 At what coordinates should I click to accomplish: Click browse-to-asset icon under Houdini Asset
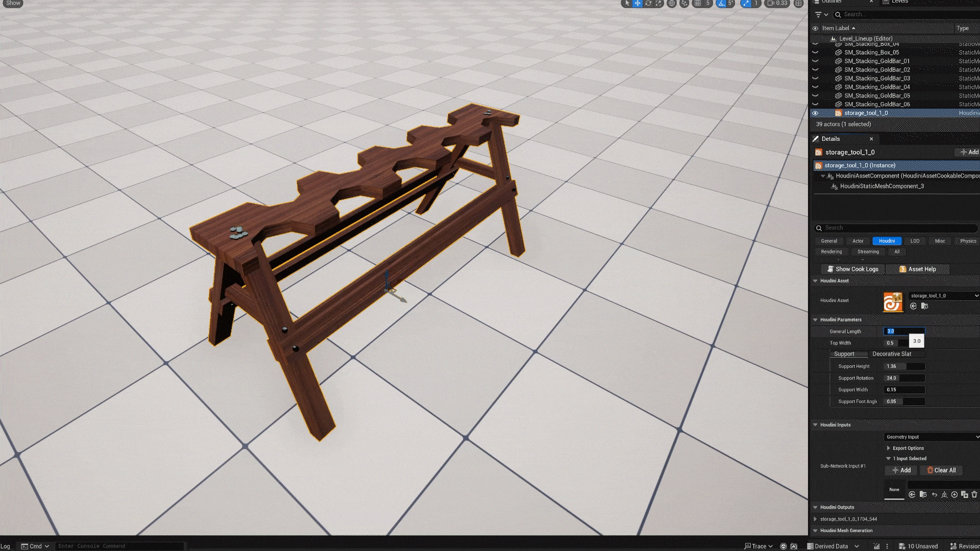[x=924, y=306]
